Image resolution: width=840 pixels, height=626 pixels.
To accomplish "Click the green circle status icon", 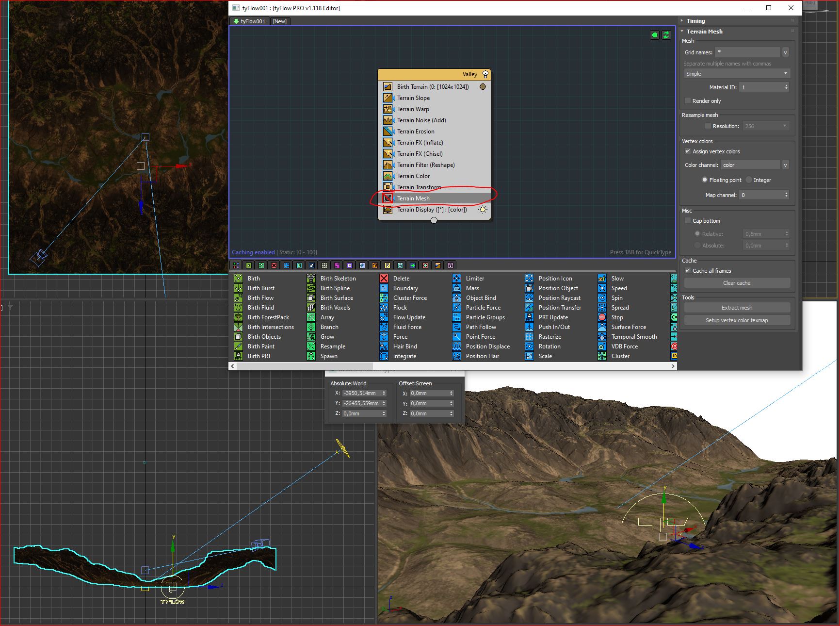I will (655, 35).
